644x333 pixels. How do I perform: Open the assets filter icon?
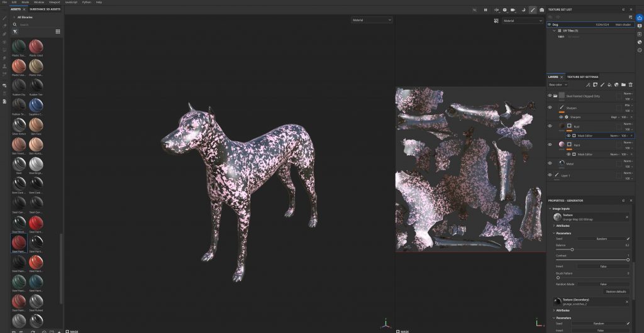click(x=14, y=31)
